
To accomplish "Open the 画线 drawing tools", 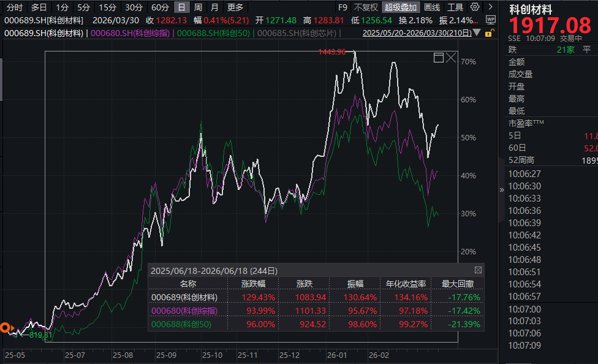I will [432, 7].
